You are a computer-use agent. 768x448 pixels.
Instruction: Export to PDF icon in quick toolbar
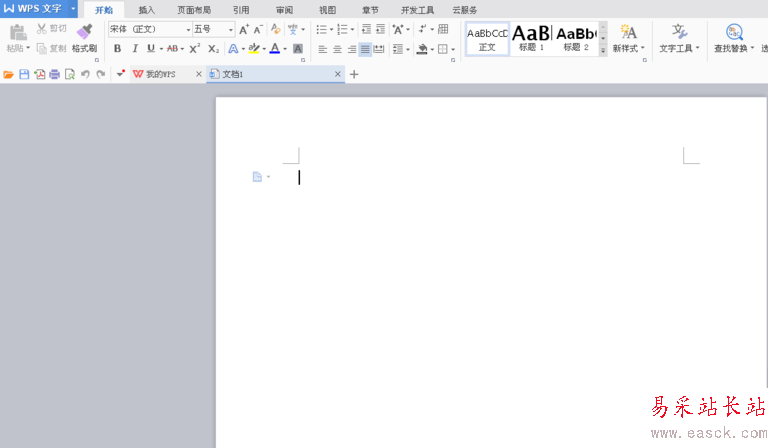(40, 74)
